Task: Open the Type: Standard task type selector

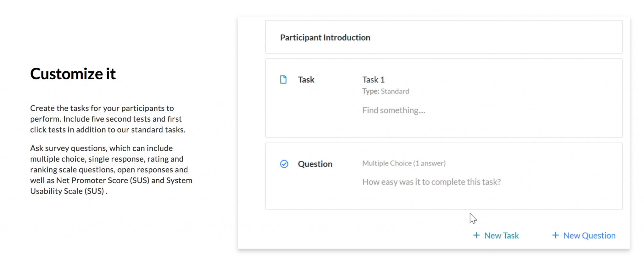Action: point(386,91)
